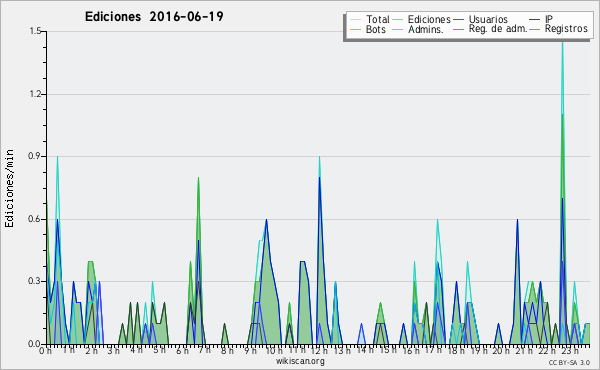Click the "1.2" y-axis value
Image resolution: width=600 pixels, height=370 pixels.
click(35, 94)
